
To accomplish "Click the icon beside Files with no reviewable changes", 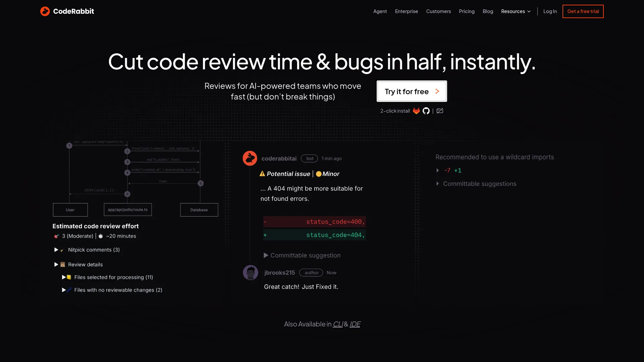I will (x=69, y=290).
